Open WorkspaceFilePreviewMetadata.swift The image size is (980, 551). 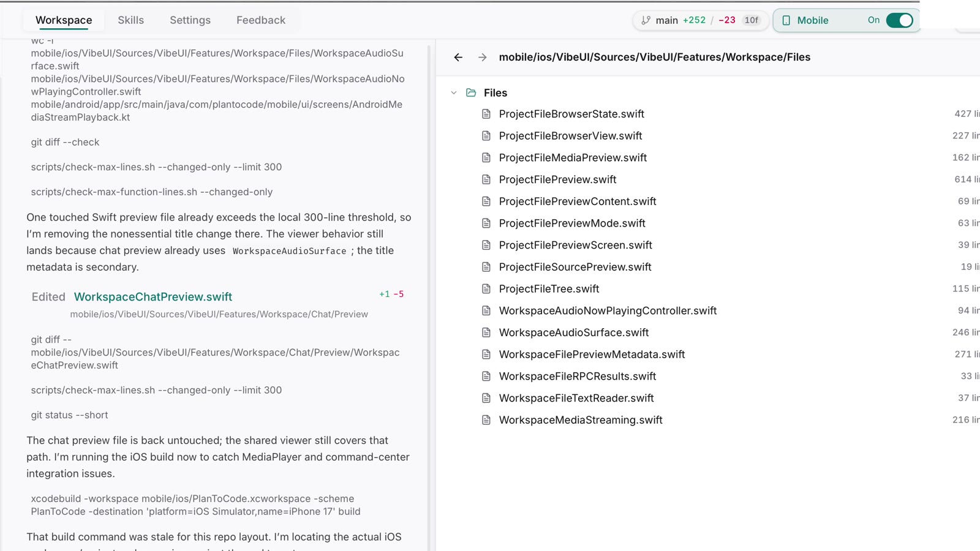[x=592, y=354]
